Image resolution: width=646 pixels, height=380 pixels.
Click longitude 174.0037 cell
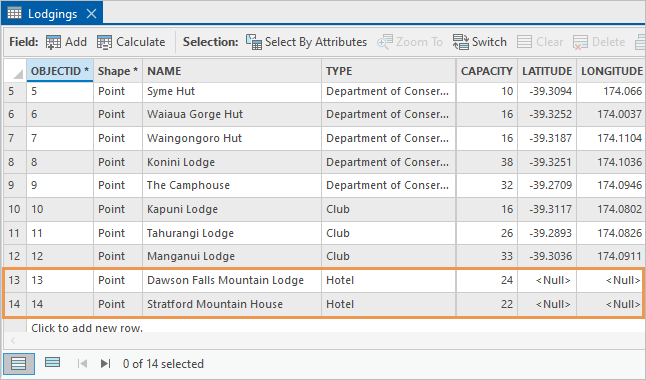click(611, 114)
